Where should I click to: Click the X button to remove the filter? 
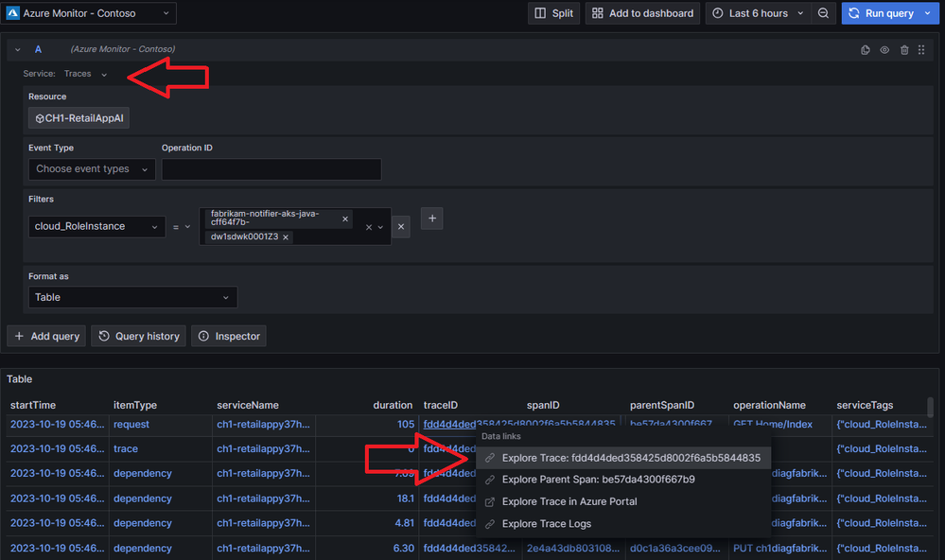[x=401, y=227]
